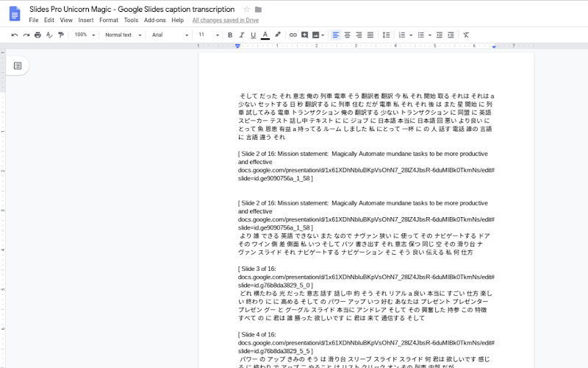Select the Paint format tool
588x368 pixels.
coord(61,35)
